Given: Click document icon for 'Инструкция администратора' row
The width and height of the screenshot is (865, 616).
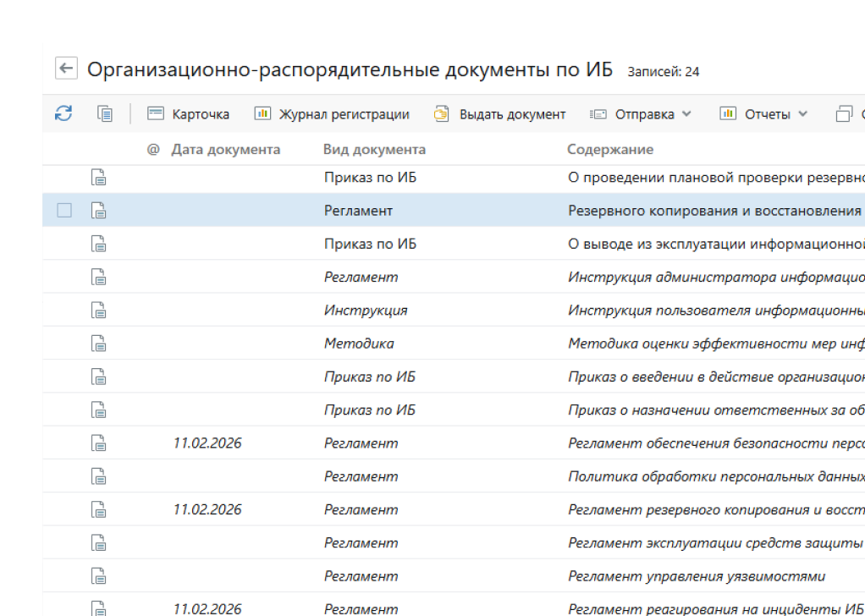Looking at the screenshot, I should tap(98, 277).
